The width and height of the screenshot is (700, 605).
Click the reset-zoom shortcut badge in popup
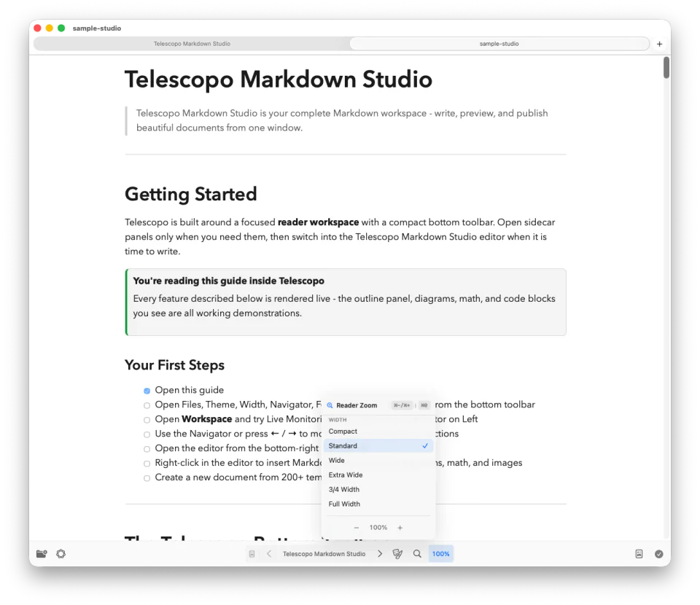(x=424, y=405)
